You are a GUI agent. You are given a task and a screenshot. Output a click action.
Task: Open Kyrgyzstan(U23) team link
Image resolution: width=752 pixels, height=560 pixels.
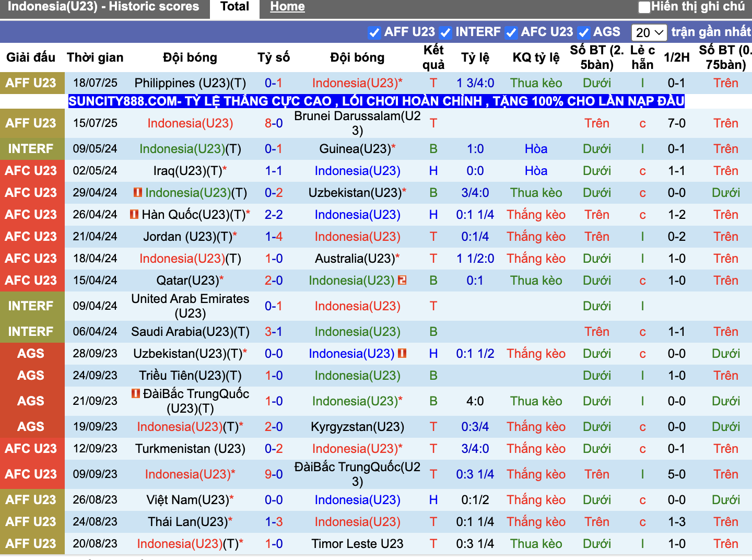pos(357,427)
